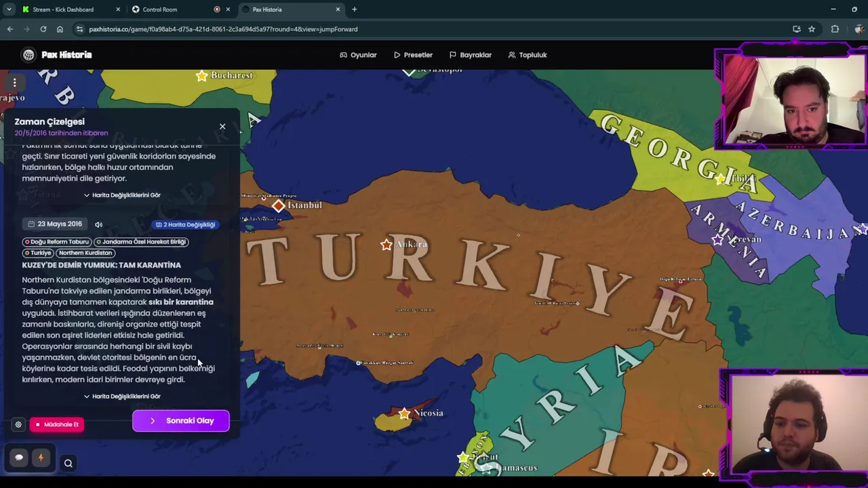Viewport: 868px width, 488px height.
Task: Open the Presetler menu
Action: 413,55
